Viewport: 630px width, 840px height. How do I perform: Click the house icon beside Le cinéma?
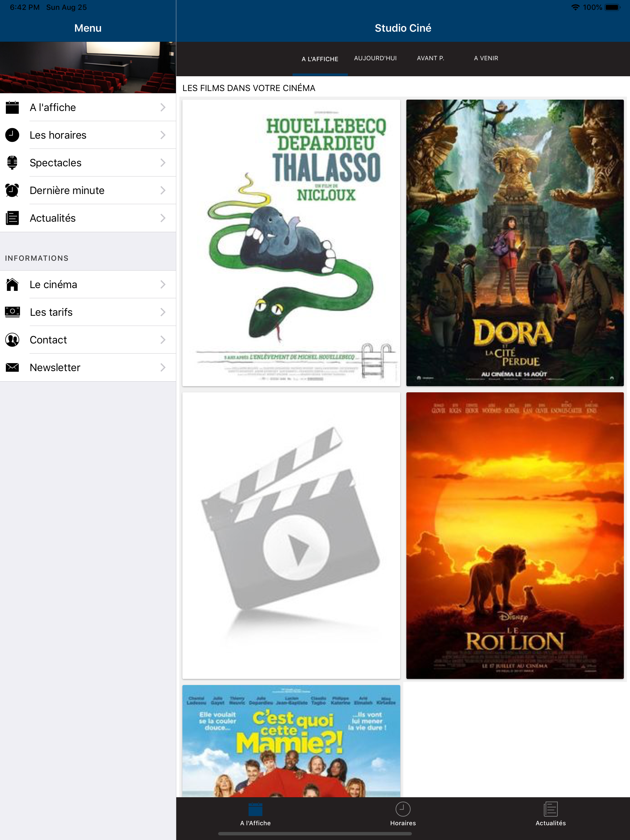click(12, 284)
